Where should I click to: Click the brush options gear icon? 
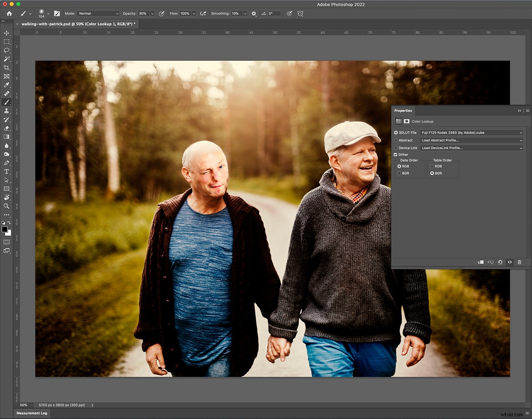(x=254, y=13)
